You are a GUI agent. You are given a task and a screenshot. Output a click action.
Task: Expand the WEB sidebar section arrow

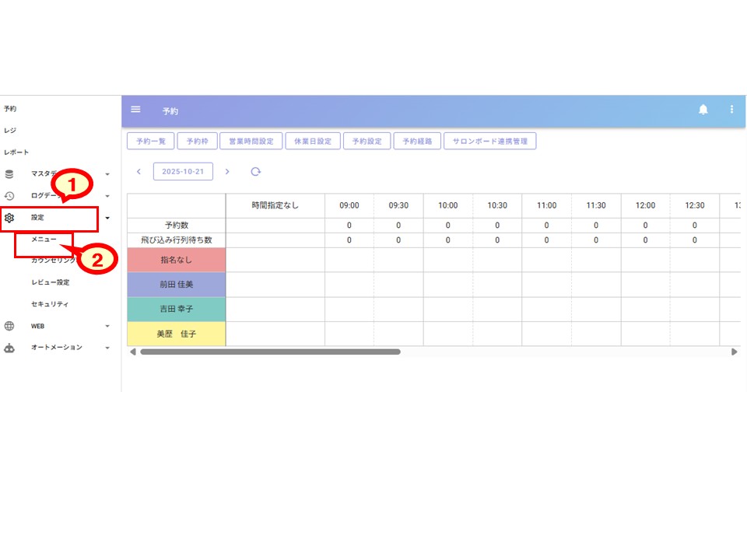tap(107, 327)
